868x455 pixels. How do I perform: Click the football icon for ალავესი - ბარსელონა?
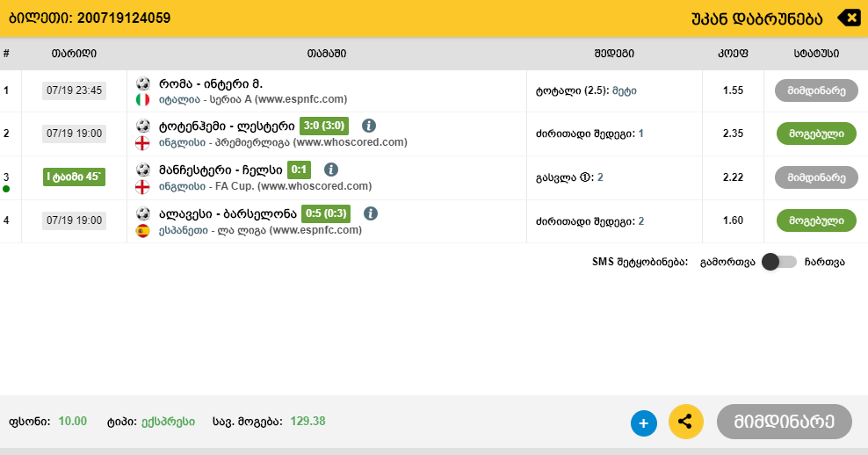click(143, 213)
